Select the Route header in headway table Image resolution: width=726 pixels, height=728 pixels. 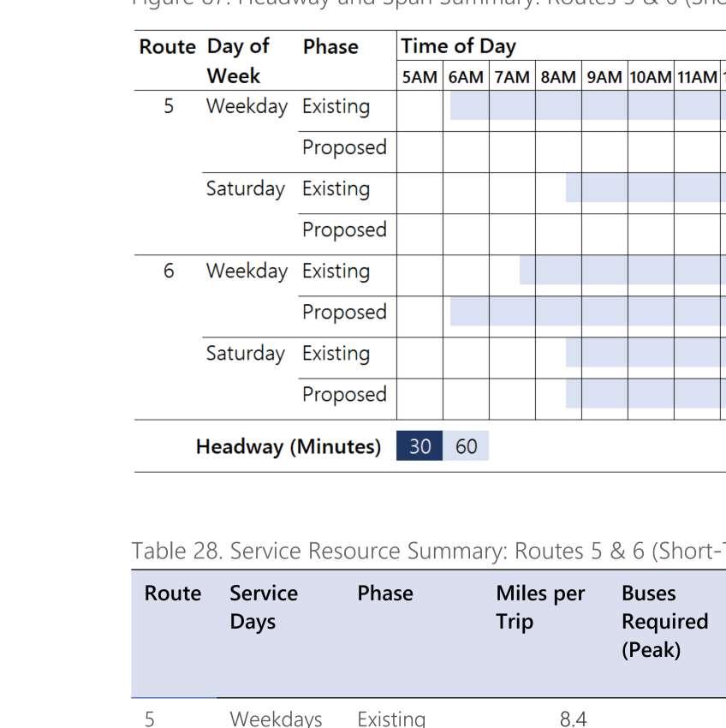click(167, 47)
